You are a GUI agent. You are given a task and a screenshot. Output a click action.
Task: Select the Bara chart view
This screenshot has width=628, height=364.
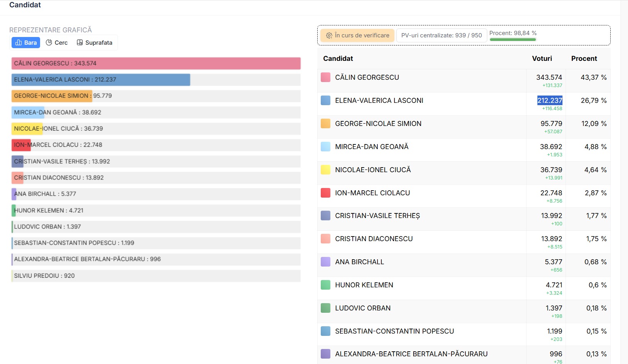[x=26, y=43]
